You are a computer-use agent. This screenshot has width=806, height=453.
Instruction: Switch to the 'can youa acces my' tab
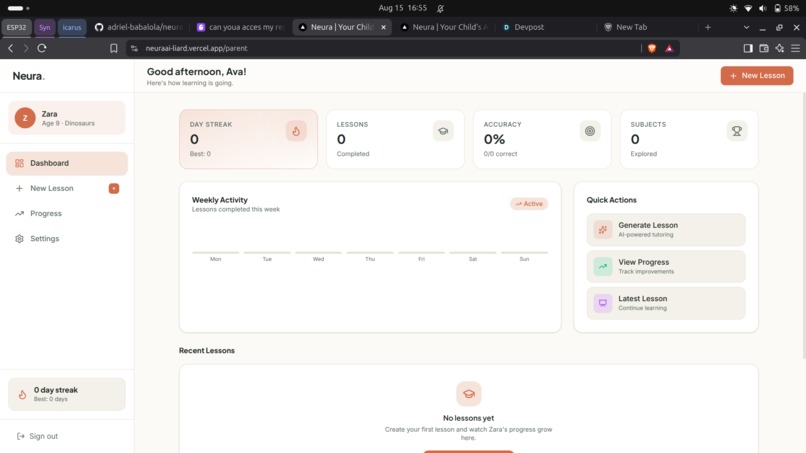pos(242,27)
